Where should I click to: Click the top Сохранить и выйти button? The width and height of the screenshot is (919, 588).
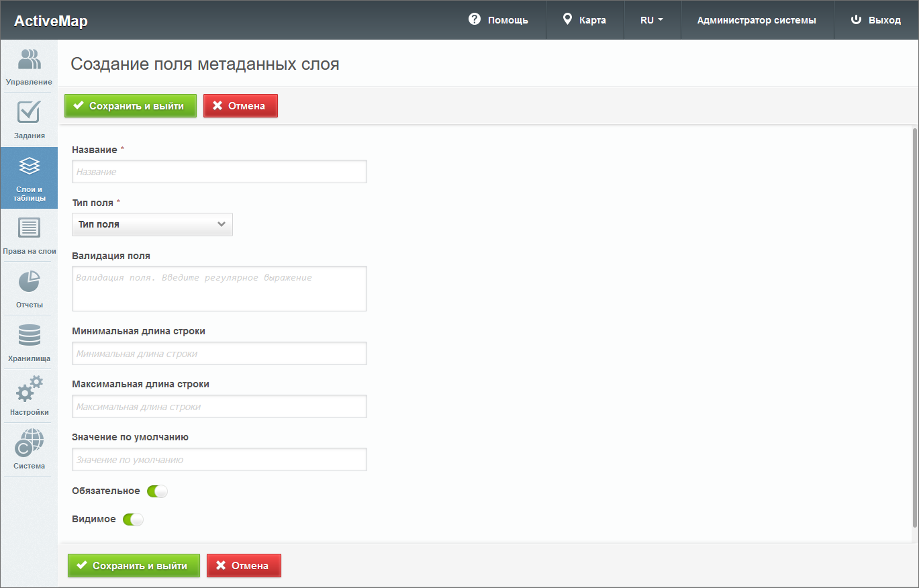[x=130, y=106]
